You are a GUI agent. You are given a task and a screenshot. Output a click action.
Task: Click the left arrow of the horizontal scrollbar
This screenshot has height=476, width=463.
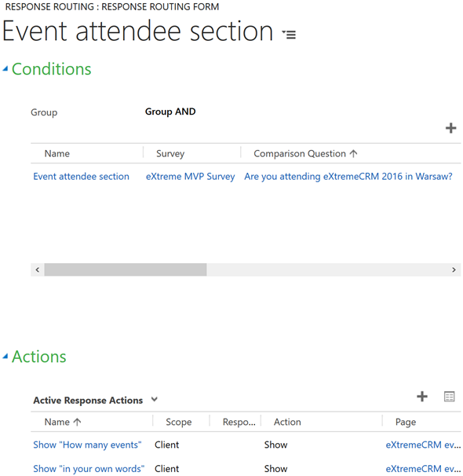(x=38, y=269)
